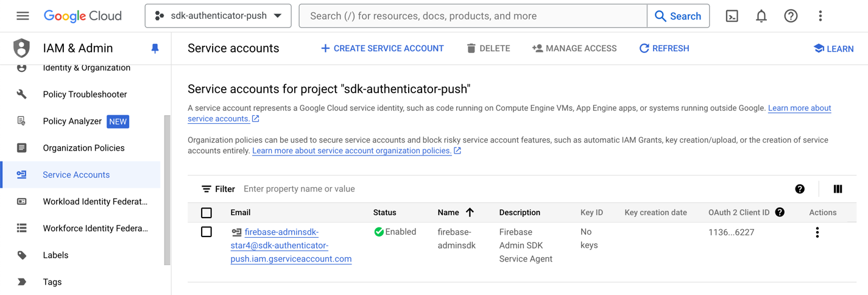This screenshot has height=295, width=868.
Task: Select Service Accounts in sidebar
Action: 76,175
